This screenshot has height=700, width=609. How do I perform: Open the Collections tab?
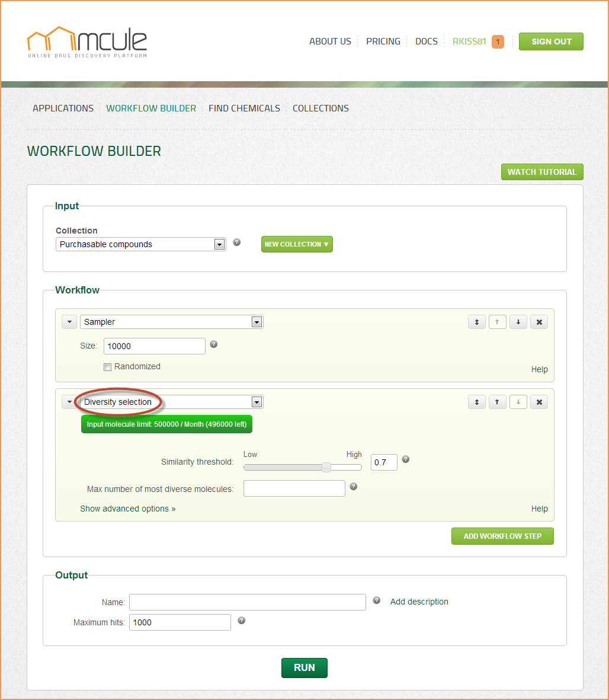[320, 108]
